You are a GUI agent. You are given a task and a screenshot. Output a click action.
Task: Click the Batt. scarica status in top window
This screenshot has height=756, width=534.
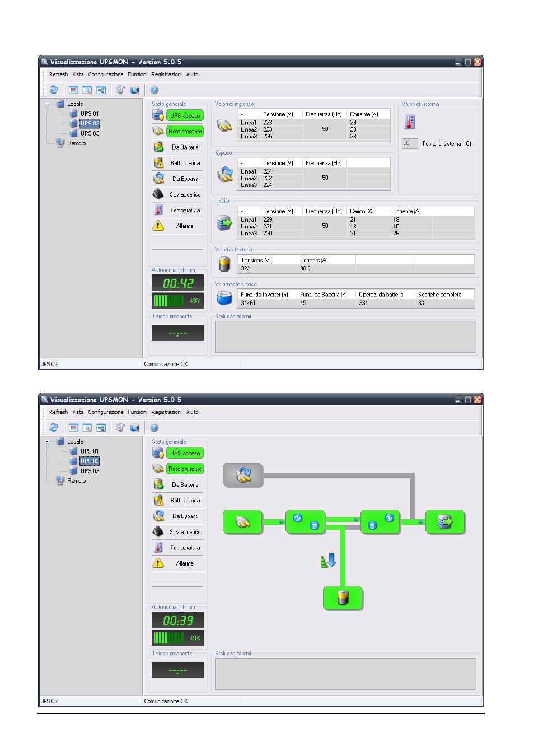(185, 163)
